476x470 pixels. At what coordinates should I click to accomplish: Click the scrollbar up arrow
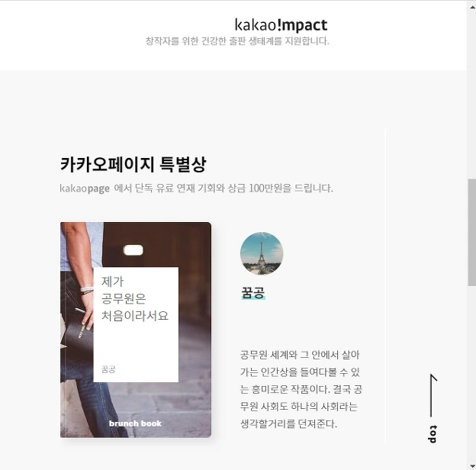(472, 6)
